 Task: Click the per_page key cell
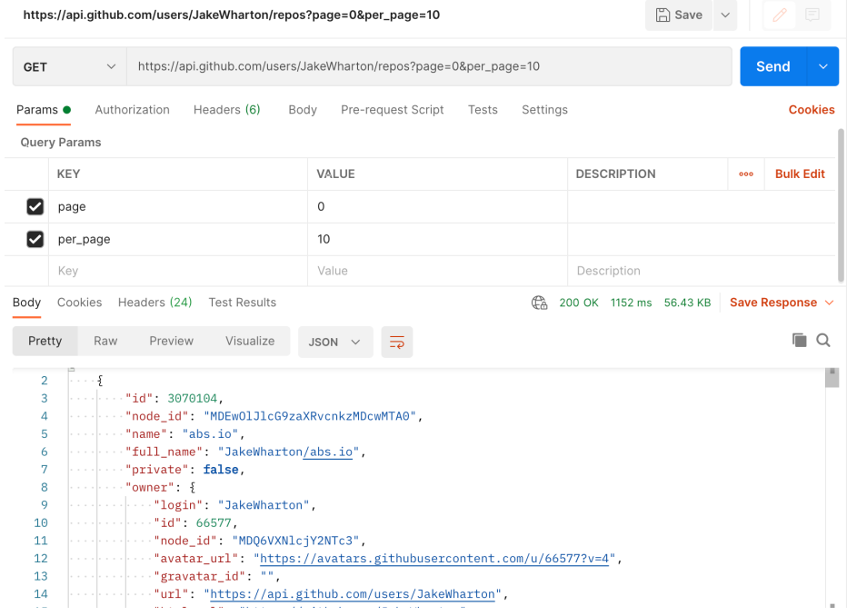(178, 239)
